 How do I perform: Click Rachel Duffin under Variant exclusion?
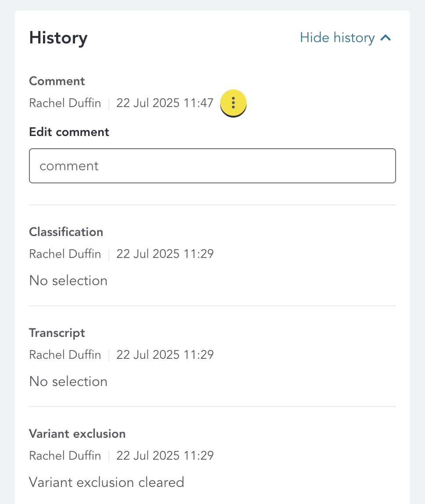65,456
